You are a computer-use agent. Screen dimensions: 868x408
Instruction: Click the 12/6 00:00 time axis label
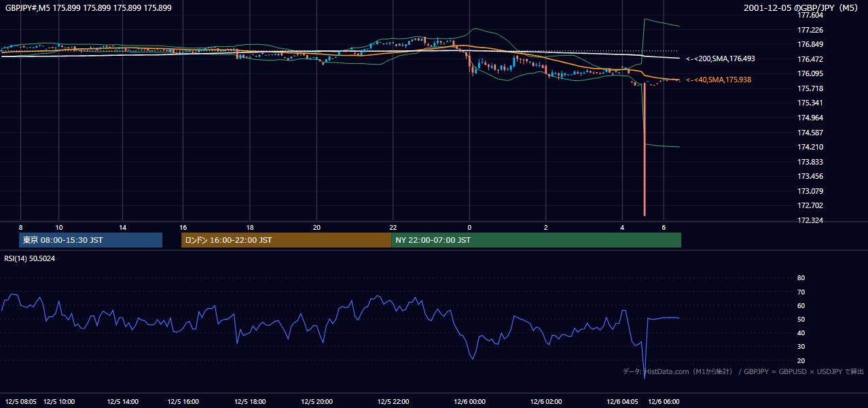pyautogui.click(x=469, y=401)
